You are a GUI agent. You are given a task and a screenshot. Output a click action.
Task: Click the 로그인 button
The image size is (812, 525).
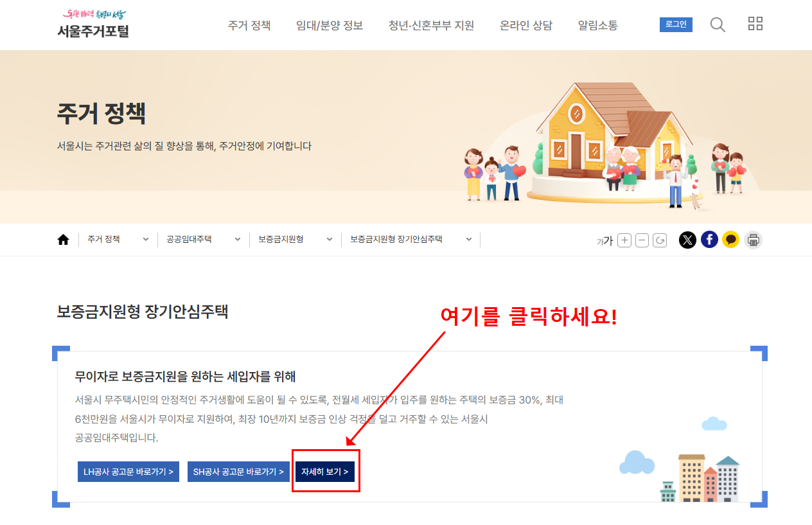pos(675,24)
